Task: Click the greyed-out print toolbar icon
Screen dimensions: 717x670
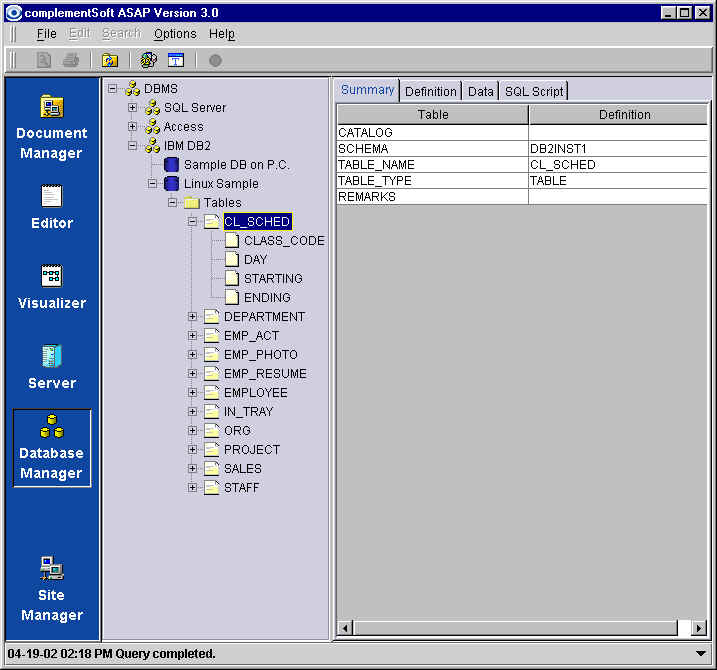Action: click(70, 60)
